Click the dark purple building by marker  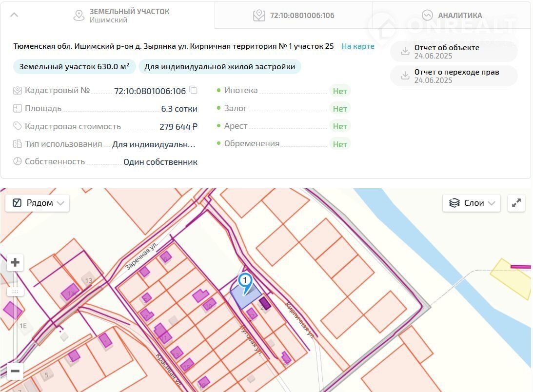265,303
